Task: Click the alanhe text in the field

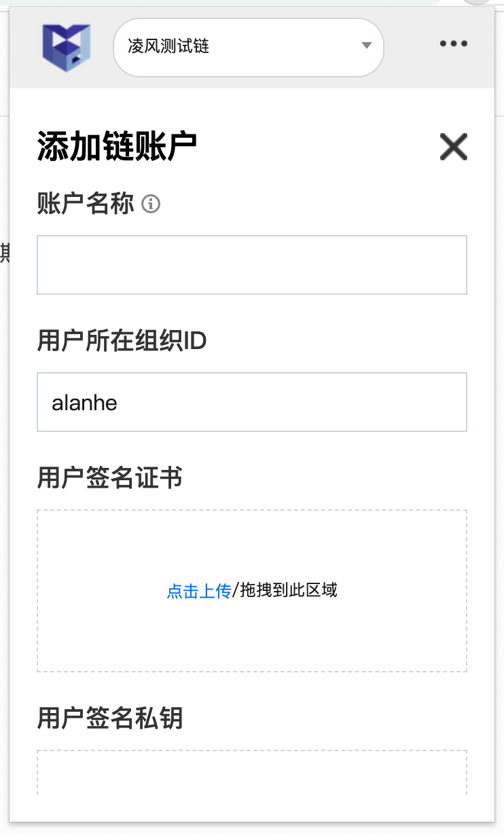Action: click(84, 403)
